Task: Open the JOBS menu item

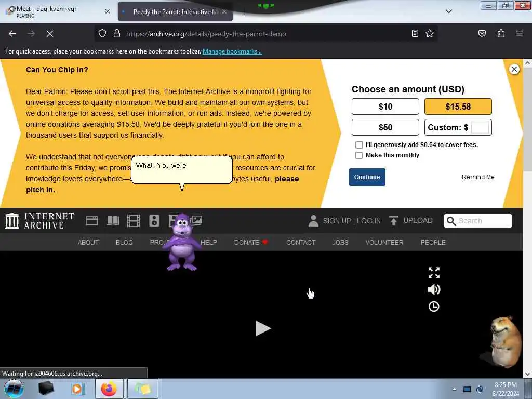Action: pyautogui.click(x=340, y=242)
